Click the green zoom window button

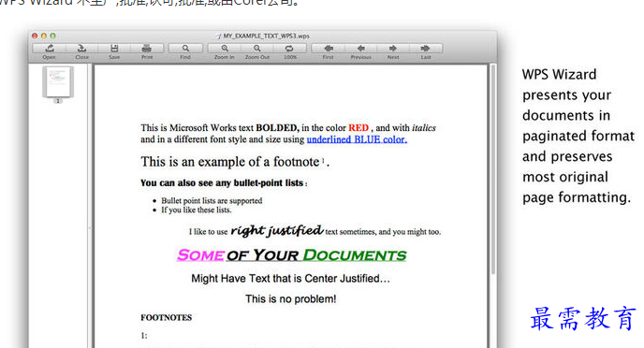[52, 36]
